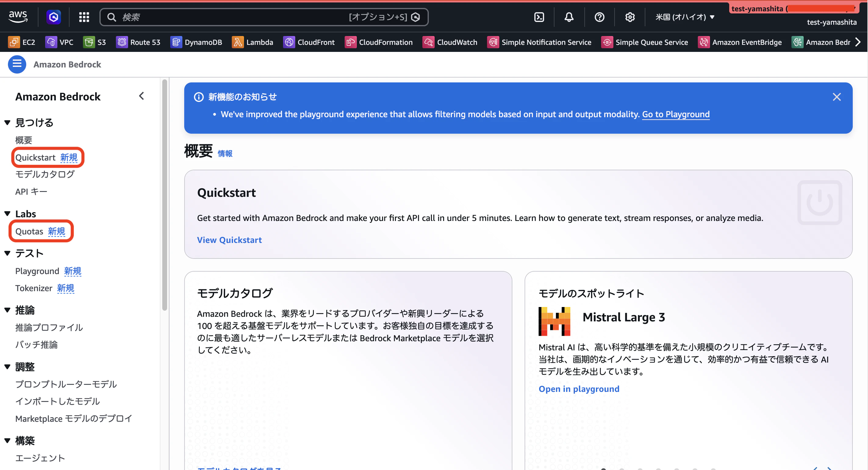Screen dimensions: 868x470
Task: Open the VPC service shortcut
Action: 59,42
